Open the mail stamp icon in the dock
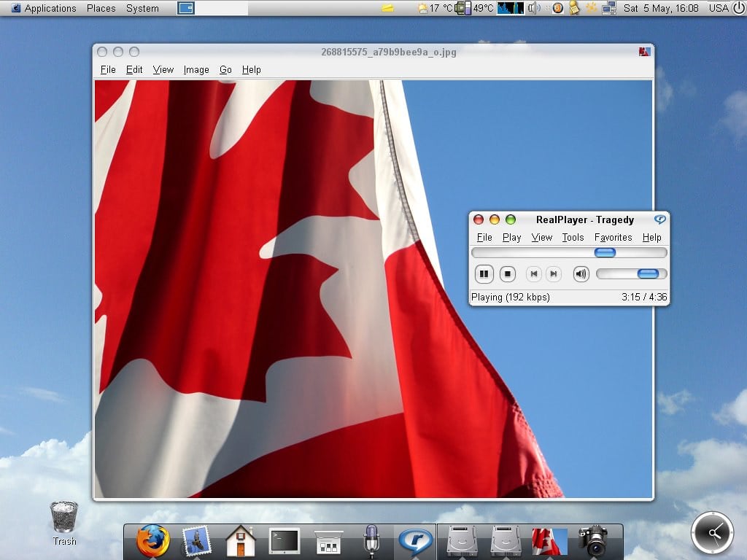The width and height of the screenshot is (747, 560). 196,541
